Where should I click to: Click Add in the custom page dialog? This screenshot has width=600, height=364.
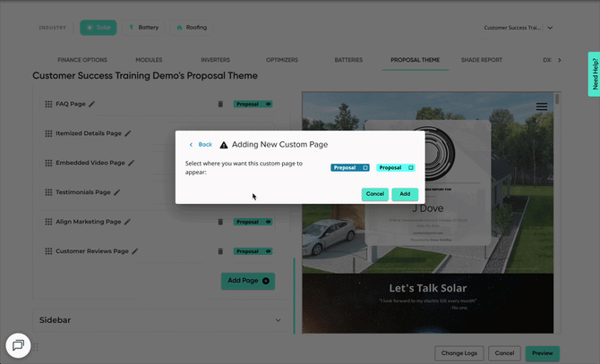(x=405, y=194)
